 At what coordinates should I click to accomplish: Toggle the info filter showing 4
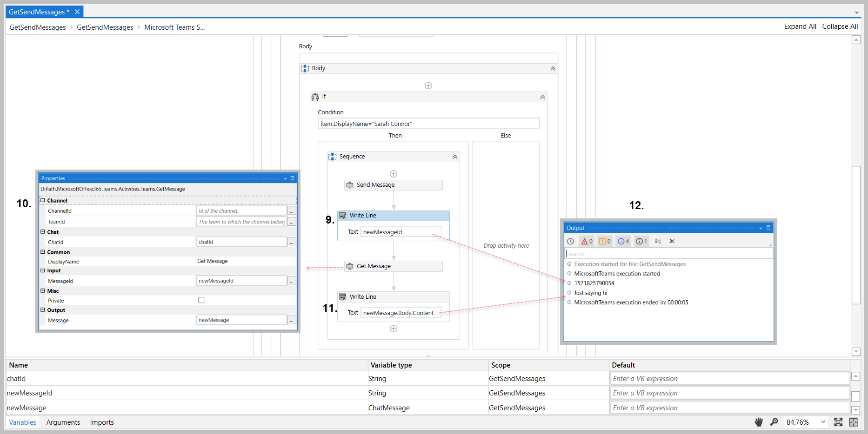[623, 241]
